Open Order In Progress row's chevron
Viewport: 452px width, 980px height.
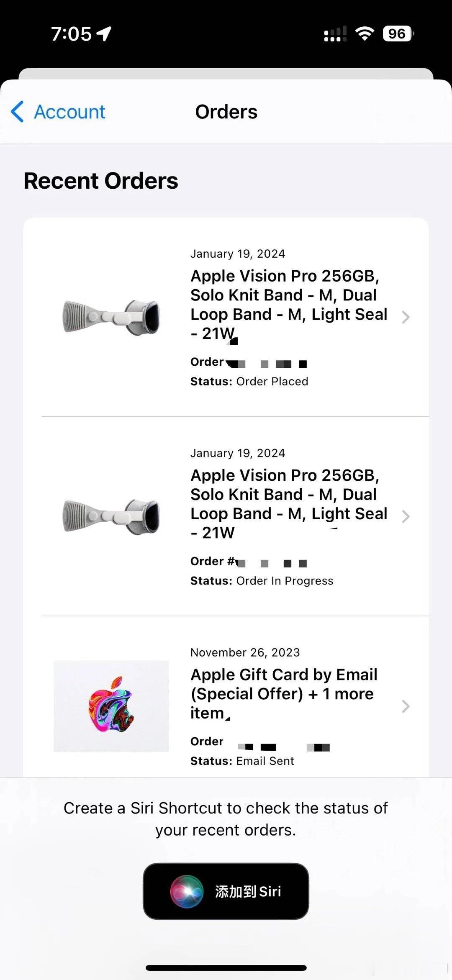(x=405, y=516)
